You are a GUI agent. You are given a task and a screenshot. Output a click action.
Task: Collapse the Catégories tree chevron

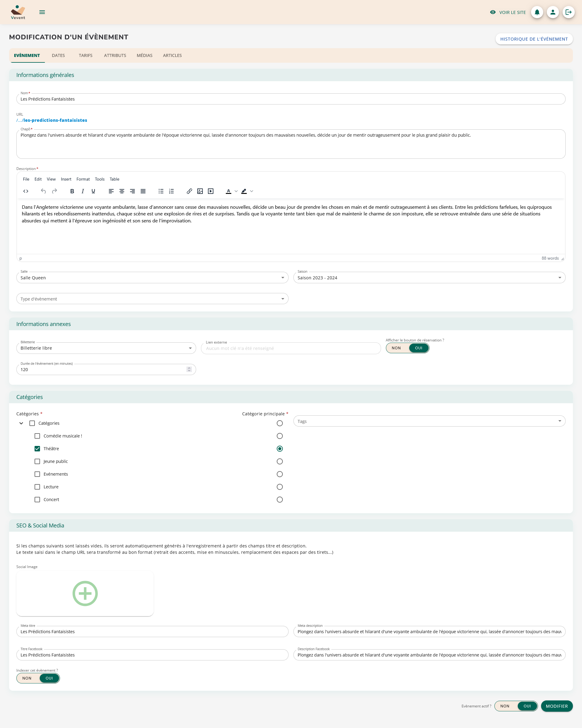[21, 423]
